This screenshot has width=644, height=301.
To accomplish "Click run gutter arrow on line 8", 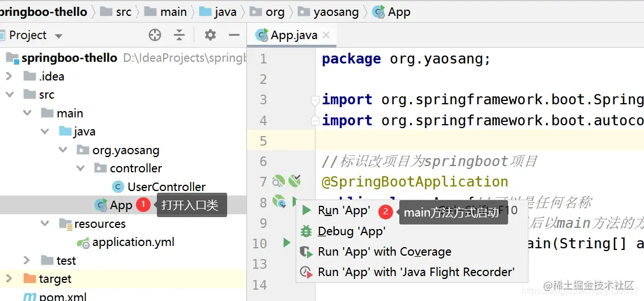I will [x=295, y=201].
